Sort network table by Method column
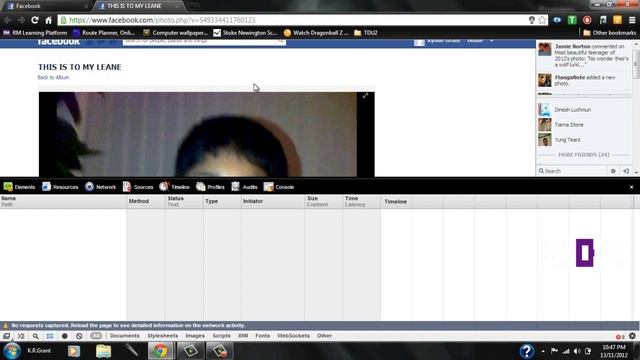 point(146,201)
